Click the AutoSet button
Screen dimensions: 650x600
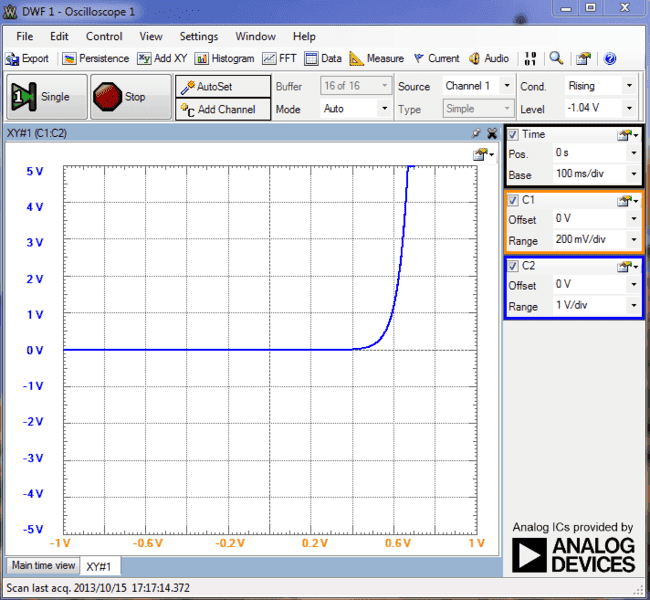(x=222, y=87)
